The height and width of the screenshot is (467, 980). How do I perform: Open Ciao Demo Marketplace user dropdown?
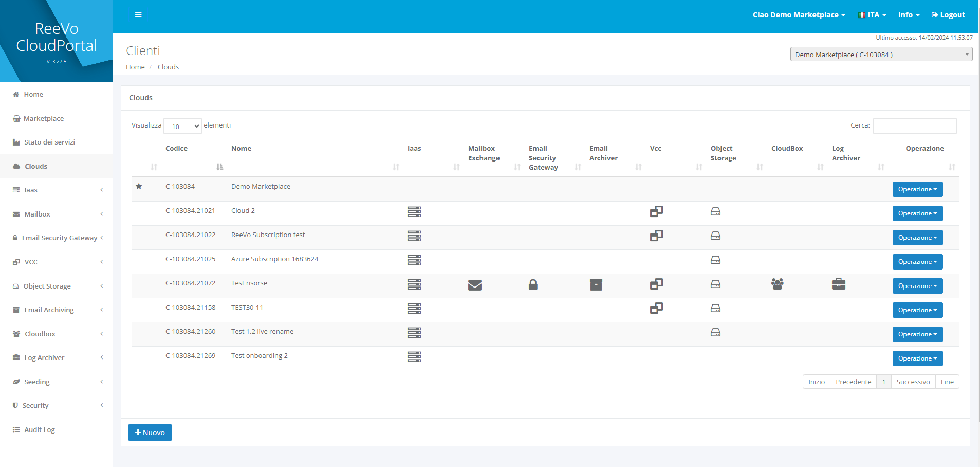(x=799, y=15)
